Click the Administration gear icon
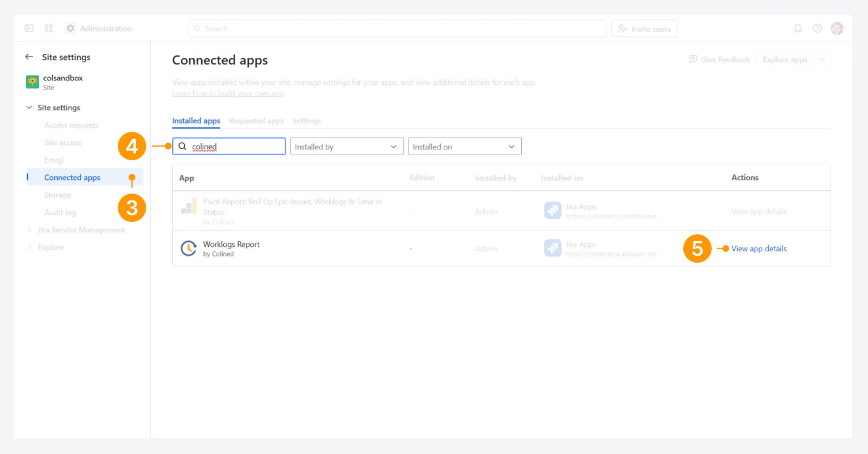 tap(70, 28)
